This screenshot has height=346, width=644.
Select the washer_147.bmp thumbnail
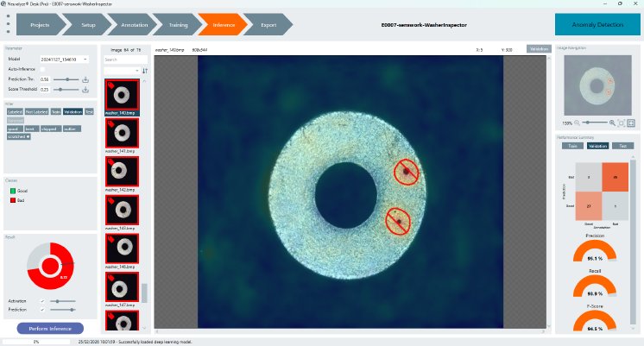(122, 287)
